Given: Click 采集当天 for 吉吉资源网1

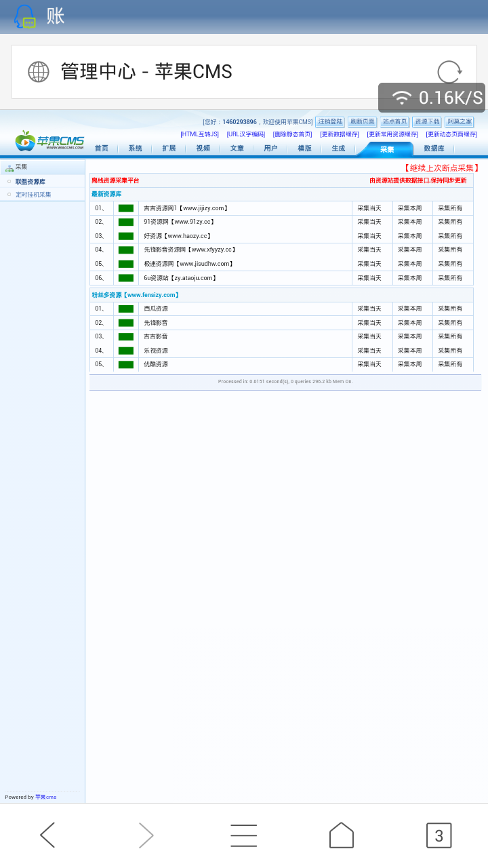Looking at the screenshot, I should 369,208.
